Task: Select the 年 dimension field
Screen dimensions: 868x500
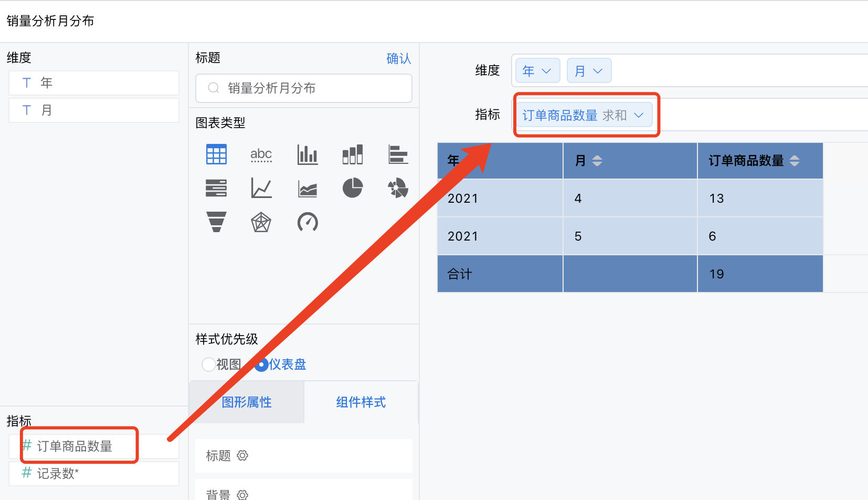Action: (x=94, y=83)
